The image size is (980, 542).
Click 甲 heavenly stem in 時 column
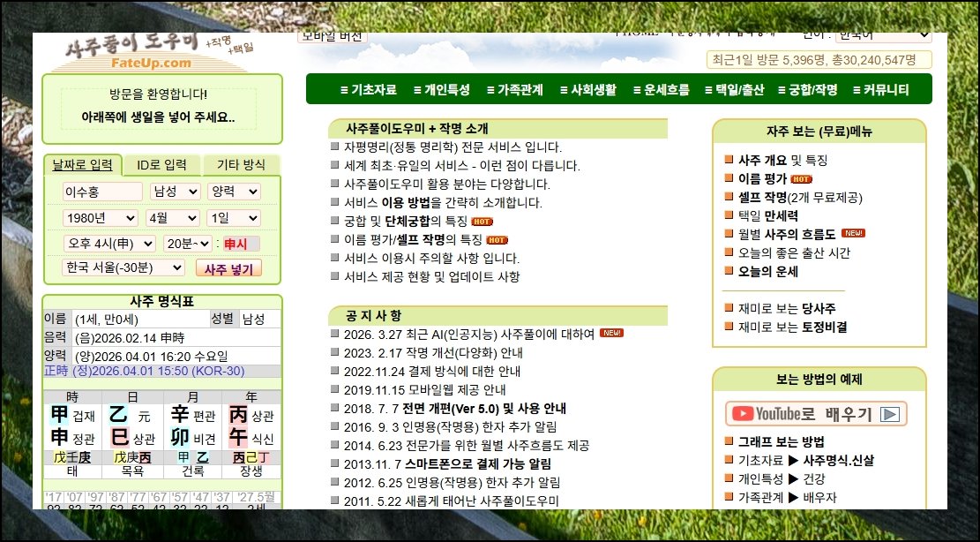click(59, 415)
